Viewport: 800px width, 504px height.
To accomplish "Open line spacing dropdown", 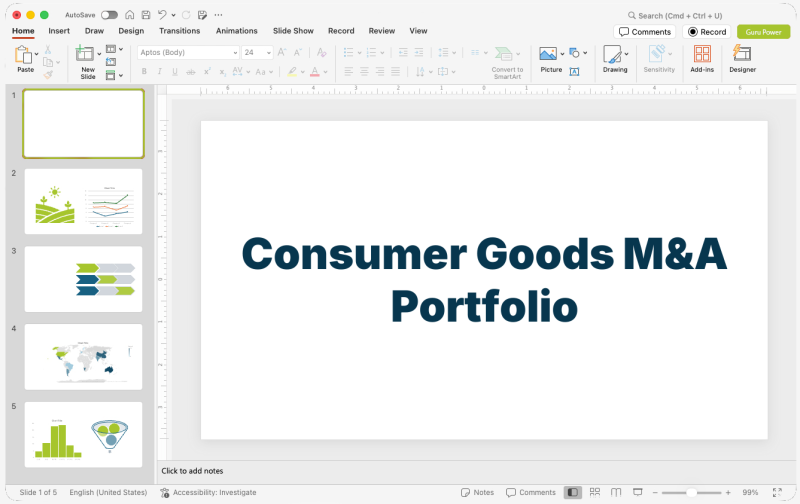I will point(454,53).
